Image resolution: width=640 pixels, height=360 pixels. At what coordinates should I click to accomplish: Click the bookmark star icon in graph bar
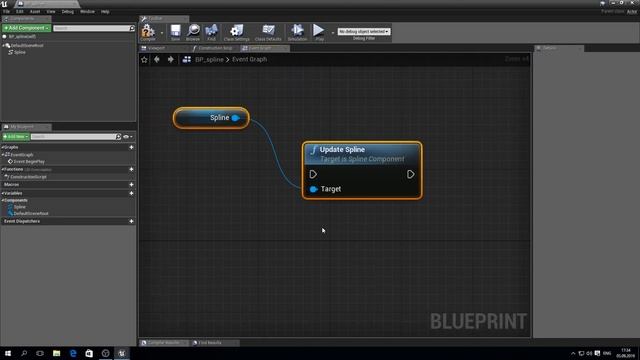click(x=144, y=60)
